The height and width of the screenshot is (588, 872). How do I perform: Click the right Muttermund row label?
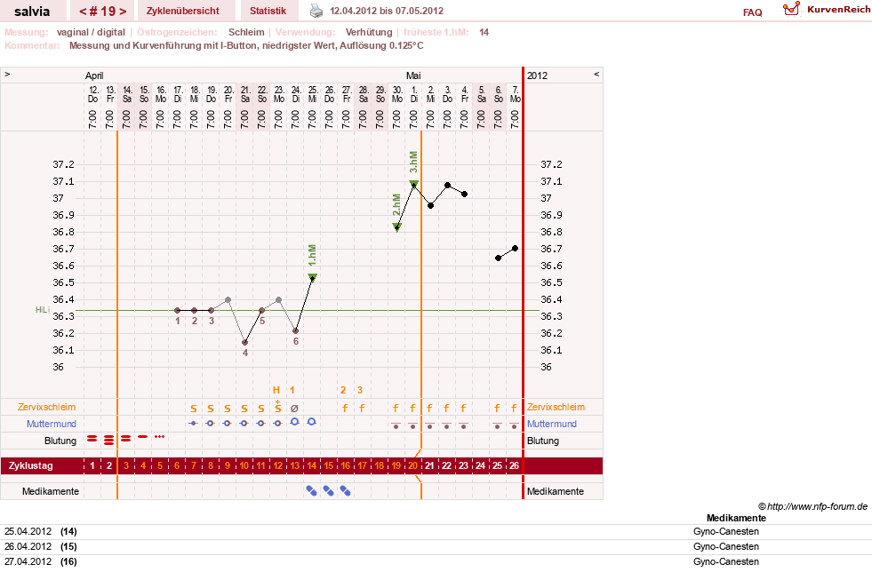[552, 424]
